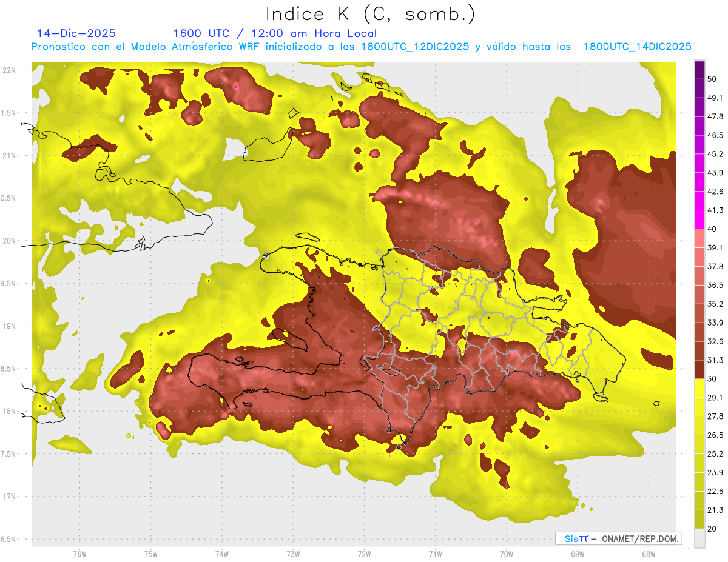Pick the salmon legend band between 39.1 and 40
The height and width of the screenshot is (562, 728).
click(x=699, y=238)
